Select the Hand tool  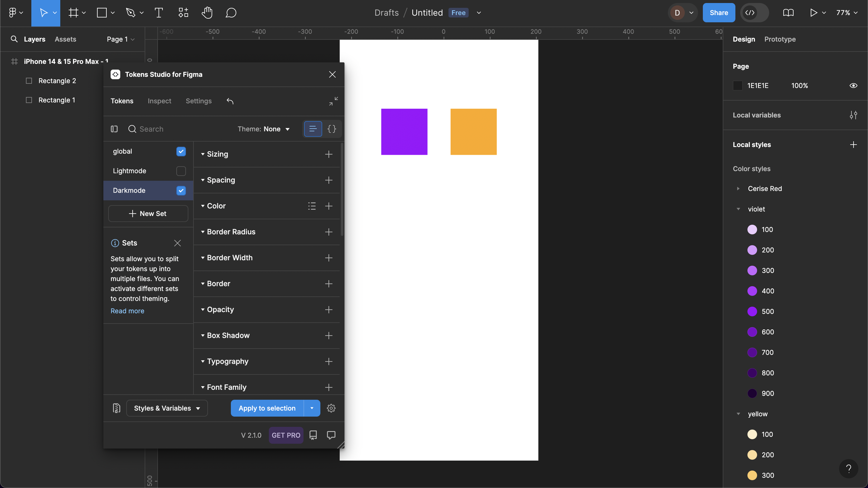(207, 13)
